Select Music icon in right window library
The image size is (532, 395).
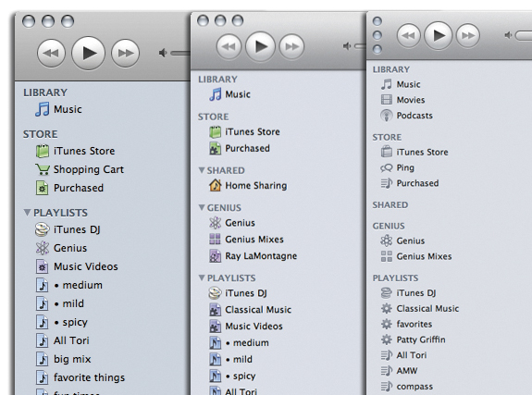point(386,84)
